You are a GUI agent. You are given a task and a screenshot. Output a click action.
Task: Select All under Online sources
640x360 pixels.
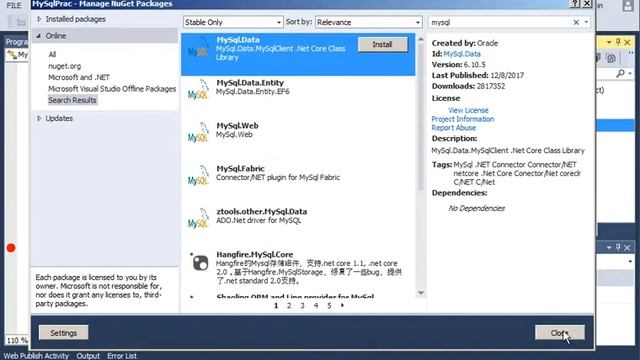coord(52,54)
